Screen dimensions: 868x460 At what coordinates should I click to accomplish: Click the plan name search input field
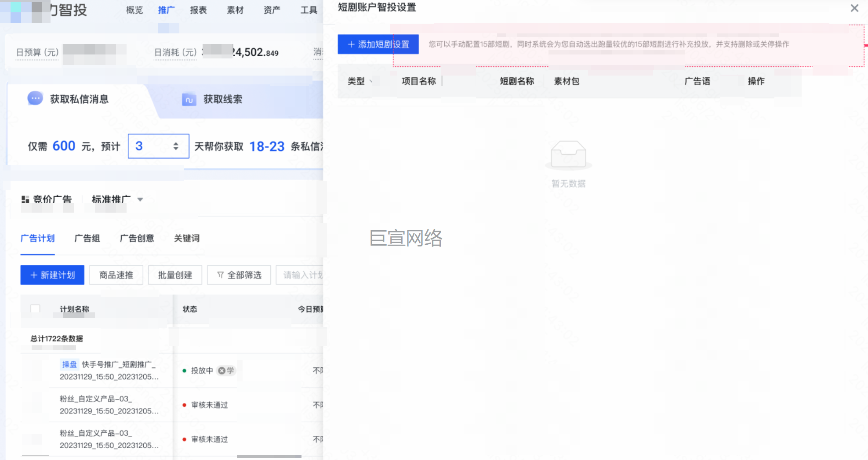(302, 275)
